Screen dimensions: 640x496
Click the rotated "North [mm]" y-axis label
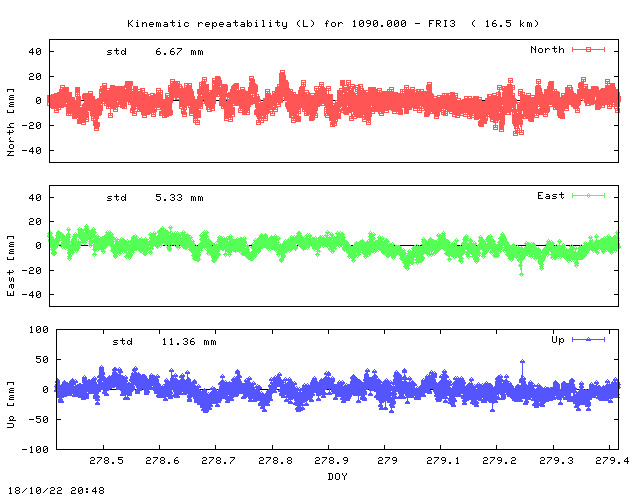click(11, 122)
